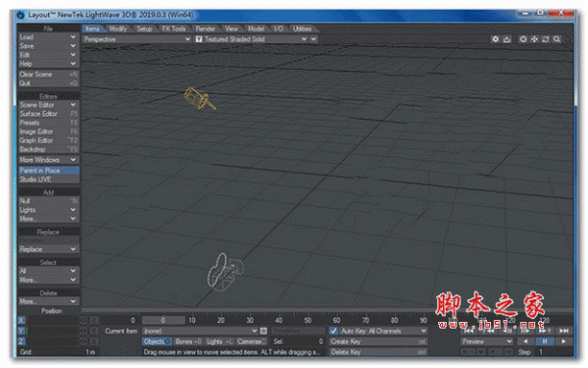This screenshot has width=588, height=368.
Task: Click the viewport shading mode icon left of Textured Shaded Solid
Action: tap(199, 39)
